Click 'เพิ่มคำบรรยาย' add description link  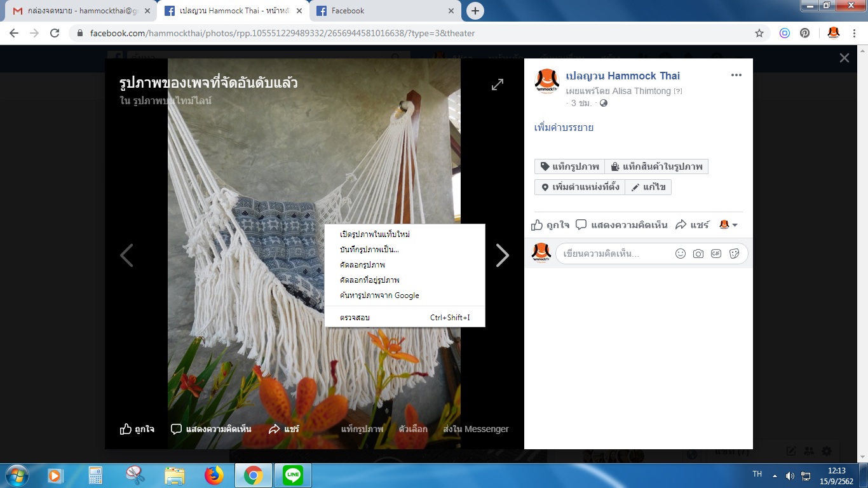click(x=564, y=128)
